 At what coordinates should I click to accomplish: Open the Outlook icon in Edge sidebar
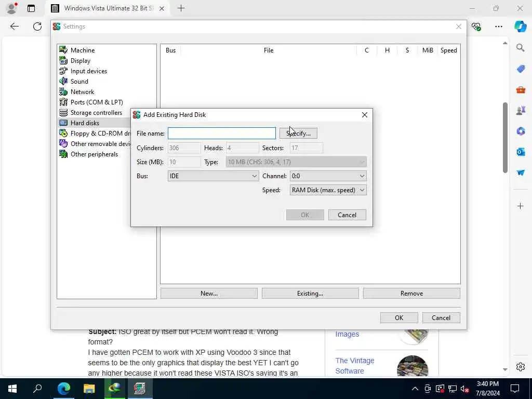click(521, 152)
